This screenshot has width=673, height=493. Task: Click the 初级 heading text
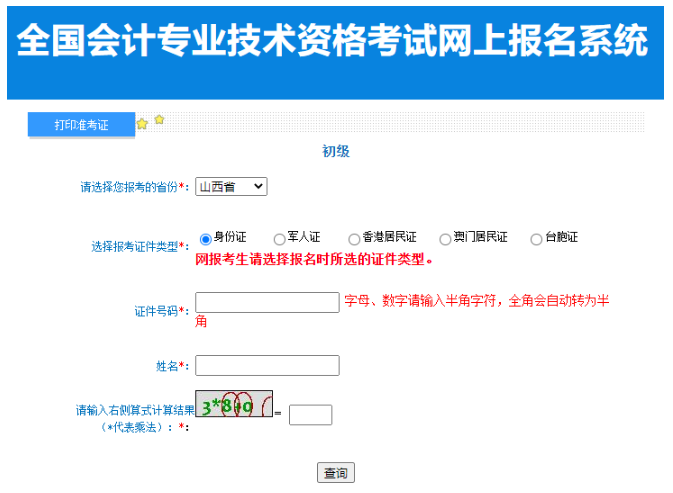[336, 151]
